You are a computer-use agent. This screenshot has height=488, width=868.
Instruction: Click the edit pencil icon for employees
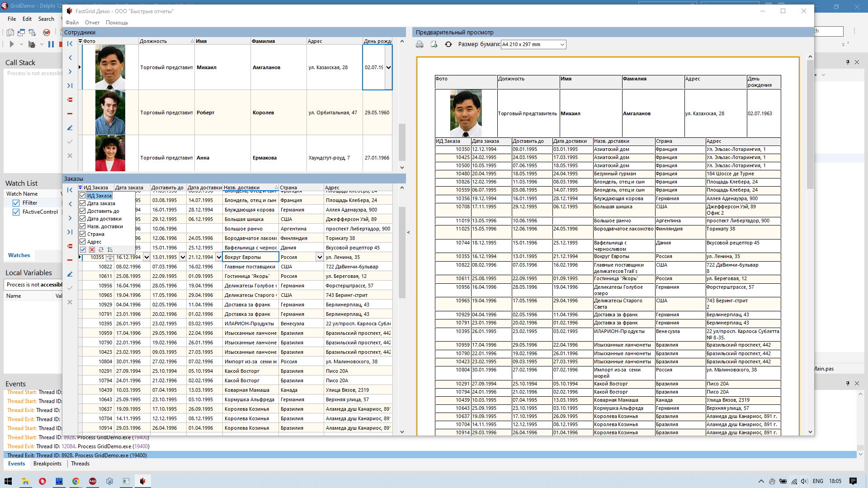coord(70,128)
